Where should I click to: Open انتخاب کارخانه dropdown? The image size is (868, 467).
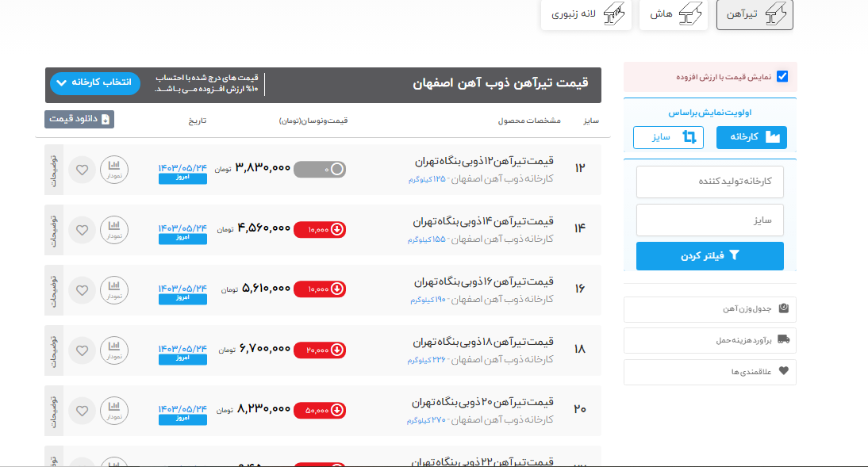pos(94,83)
